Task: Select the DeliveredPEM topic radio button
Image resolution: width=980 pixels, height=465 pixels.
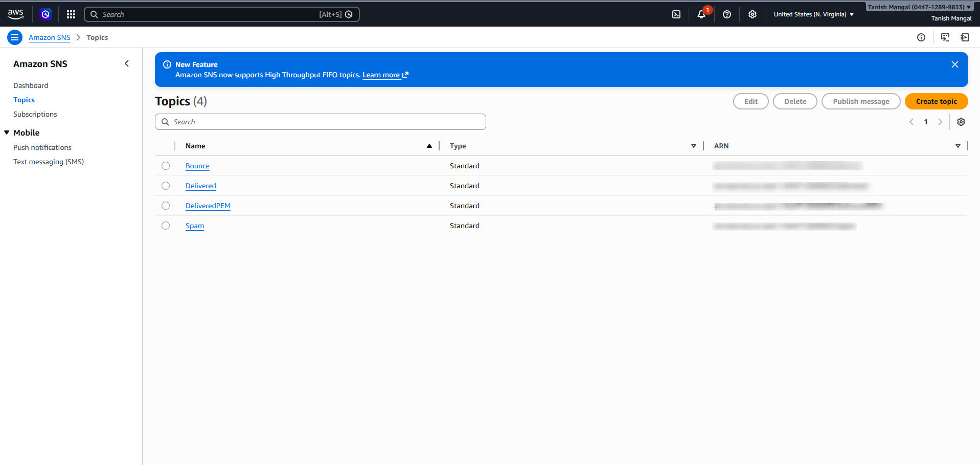Action: [x=166, y=206]
